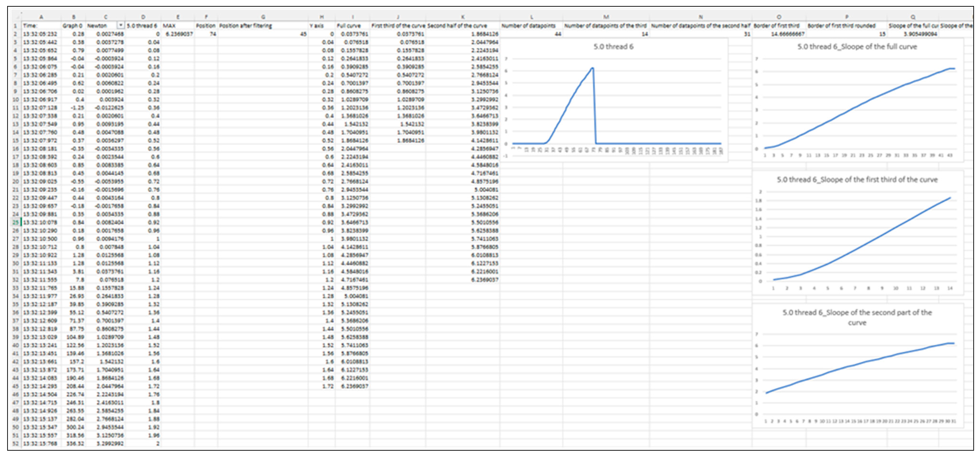Click the 'Border of first third' header cell
The image size is (980, 455).
click(777, 25)
